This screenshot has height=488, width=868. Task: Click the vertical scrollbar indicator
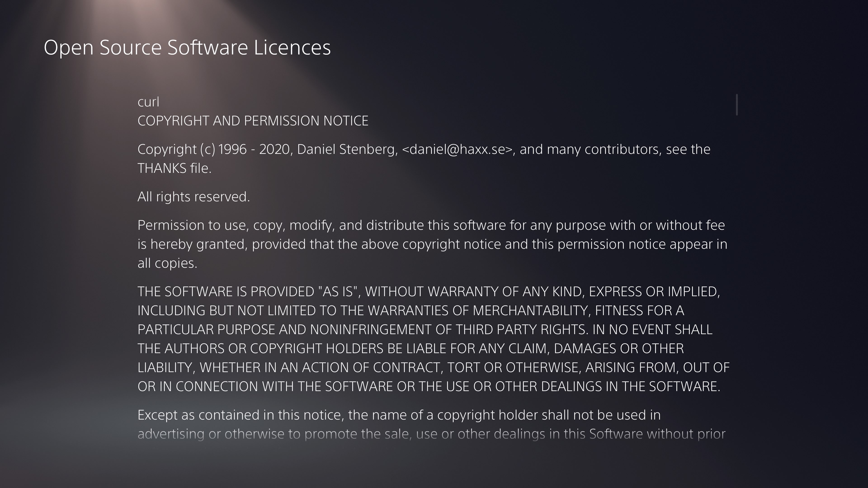737,105
